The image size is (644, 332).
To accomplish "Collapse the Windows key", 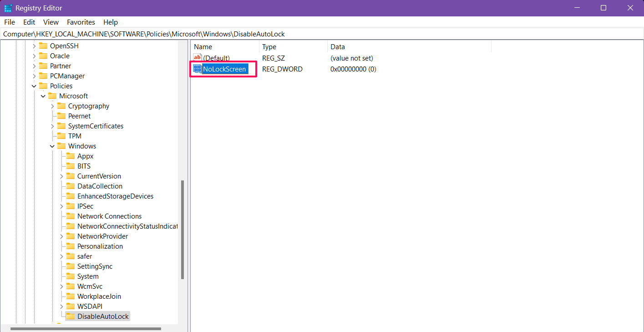I will [x=52, y=146].
